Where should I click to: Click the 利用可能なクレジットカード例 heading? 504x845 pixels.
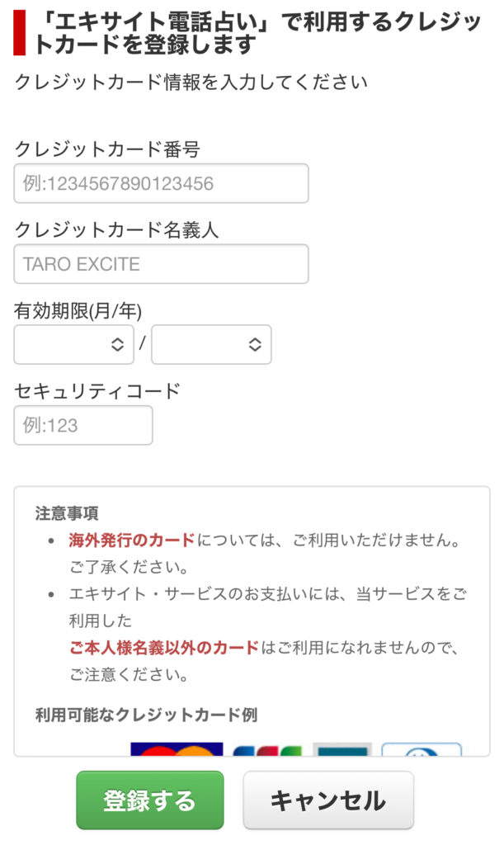pos(147,715)
